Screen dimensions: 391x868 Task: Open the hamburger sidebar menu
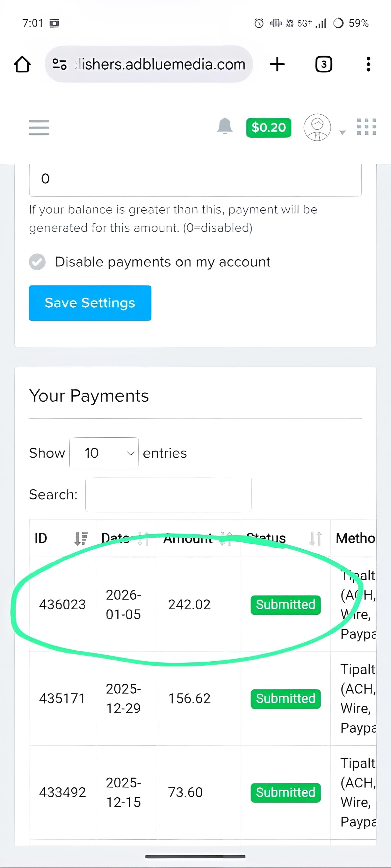tap(39, 128)
